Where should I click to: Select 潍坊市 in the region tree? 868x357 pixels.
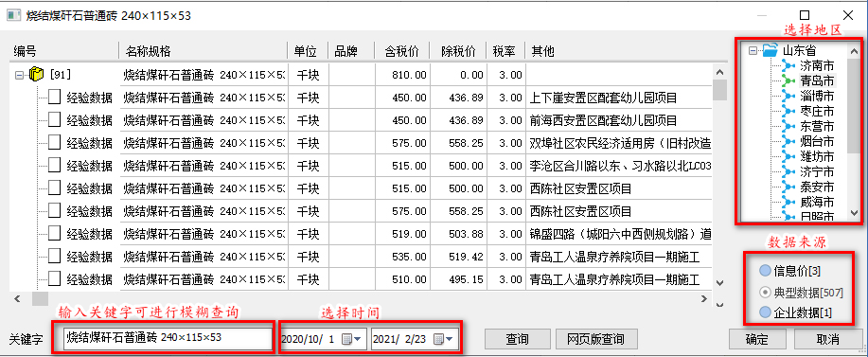[817, 156]
